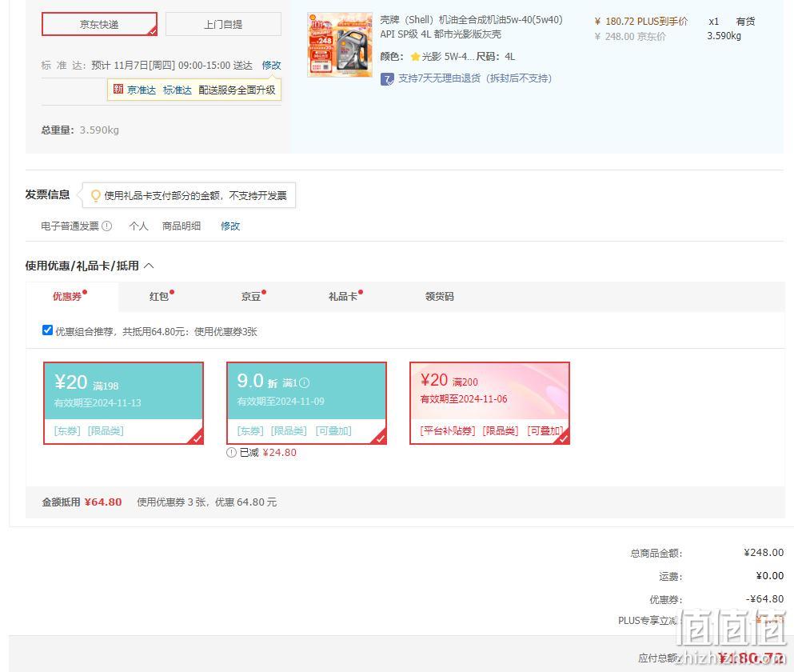Open 标准达 service link
794x672 pixels.
coord(178,90)
